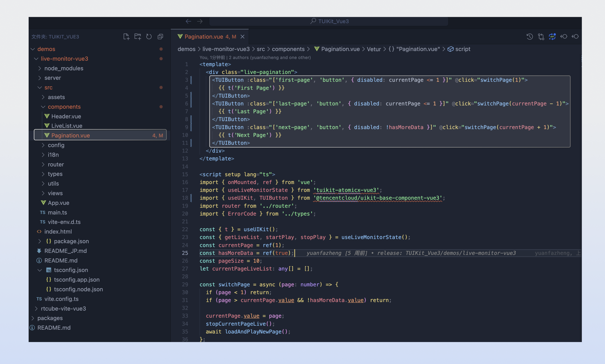Close the Pagination.vue tab
The height and width of the screenshot is (364, 605).
click(242, 37)
